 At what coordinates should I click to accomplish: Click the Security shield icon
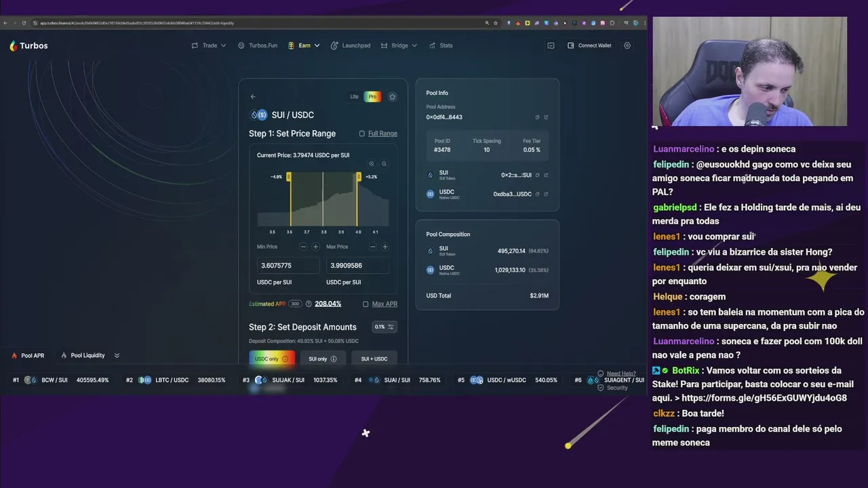point(600,388)
